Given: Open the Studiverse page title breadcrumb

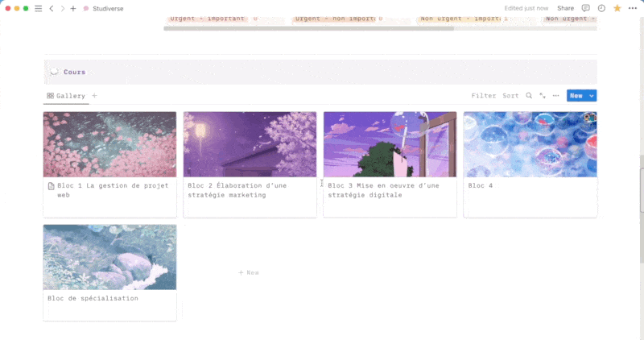Looking at the screenshot, I should click(108, 8).
